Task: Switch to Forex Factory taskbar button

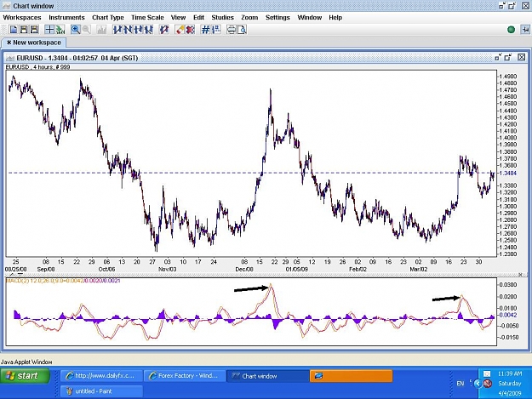Action: click(185, 376)
